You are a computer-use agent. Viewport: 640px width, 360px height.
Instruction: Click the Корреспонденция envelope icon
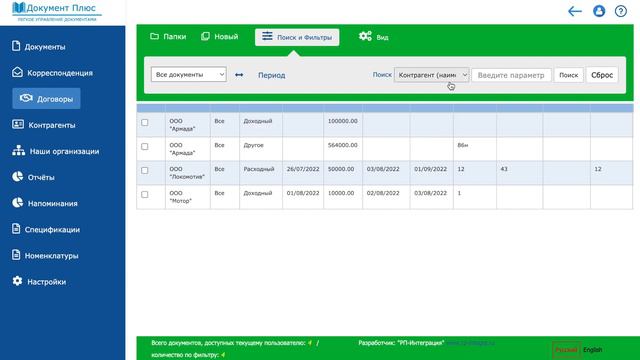(17, 72)
